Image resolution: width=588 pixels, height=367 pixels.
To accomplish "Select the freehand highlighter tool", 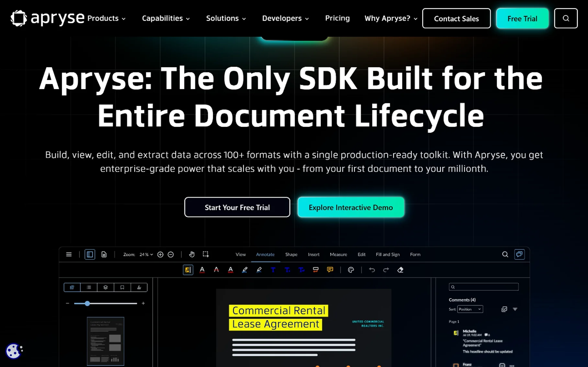I will click(x=259, y=270).
